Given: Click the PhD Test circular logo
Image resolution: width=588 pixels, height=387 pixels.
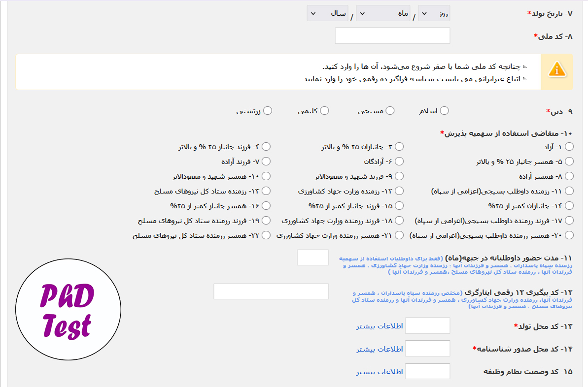Looking at the screenshot, I should (x=68, y=309).
